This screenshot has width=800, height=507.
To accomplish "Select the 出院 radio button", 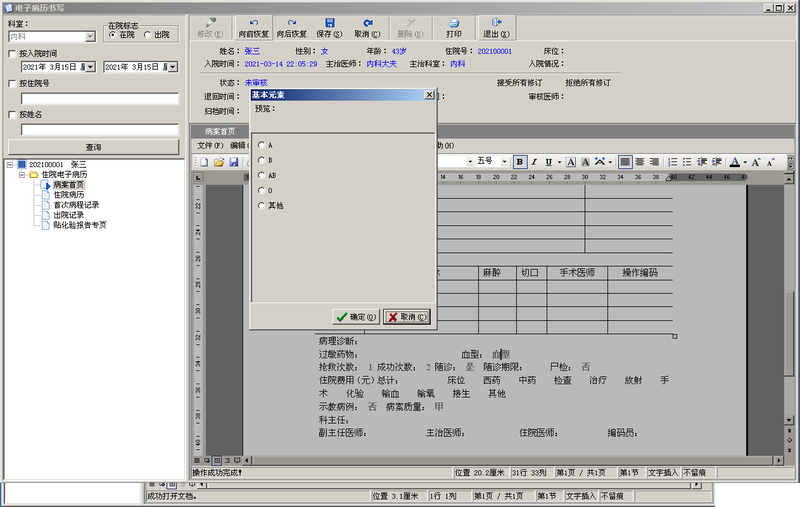I will tap(147, 35).
